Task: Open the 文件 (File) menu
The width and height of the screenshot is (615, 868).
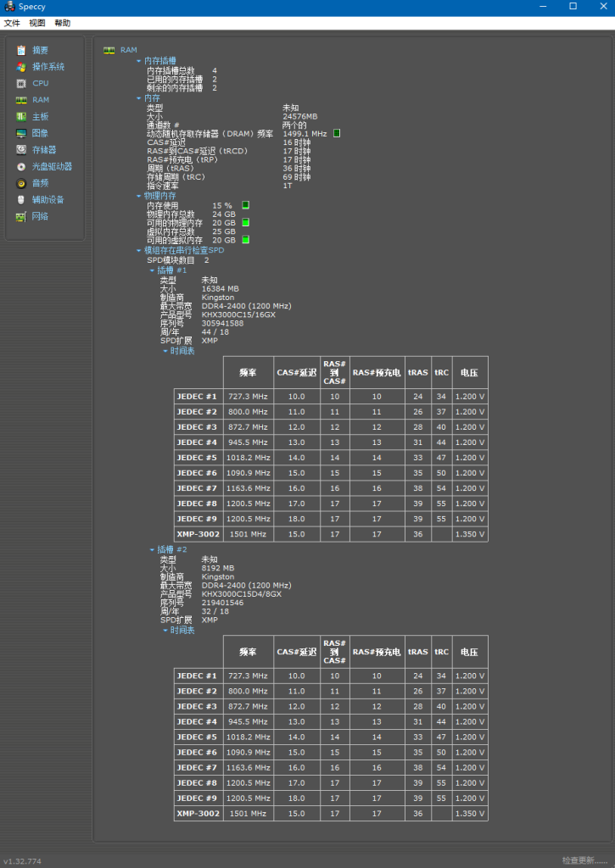Action: pyautogui.click(x=12, y=23)
